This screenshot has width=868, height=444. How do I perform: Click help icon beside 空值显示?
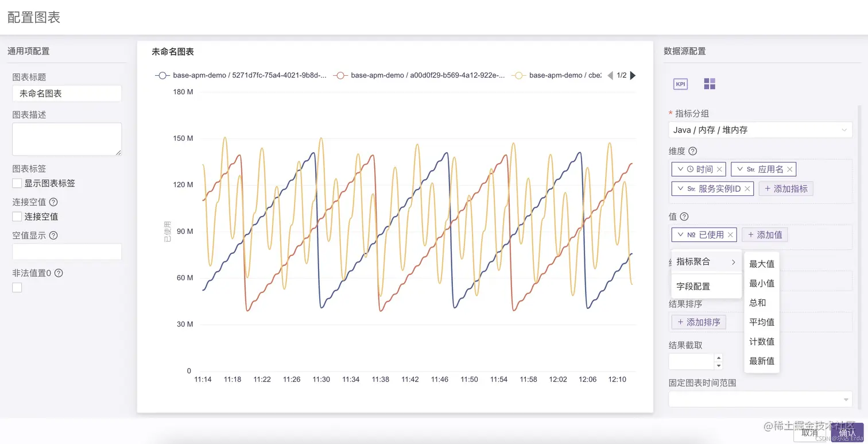coord(53,235)
